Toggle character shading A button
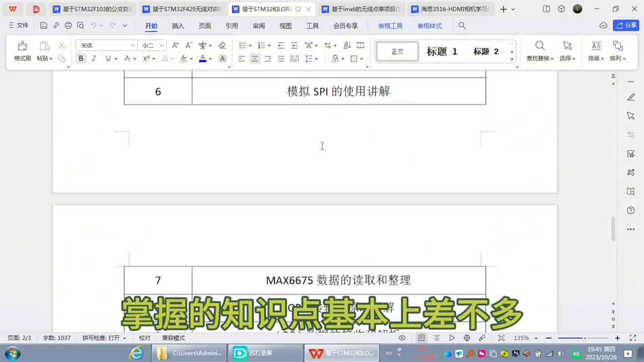The width and height of the screenshot is (644, 362). tap(222, 59)
